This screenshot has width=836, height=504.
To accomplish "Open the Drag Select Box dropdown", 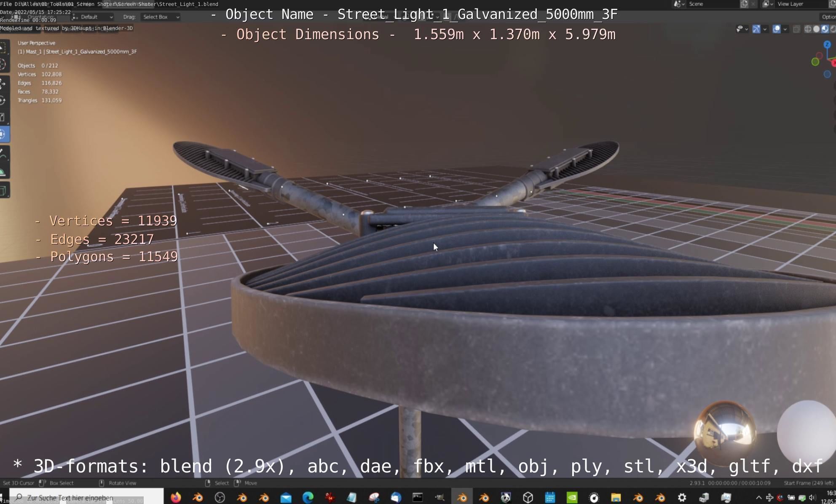I will 161,17.
